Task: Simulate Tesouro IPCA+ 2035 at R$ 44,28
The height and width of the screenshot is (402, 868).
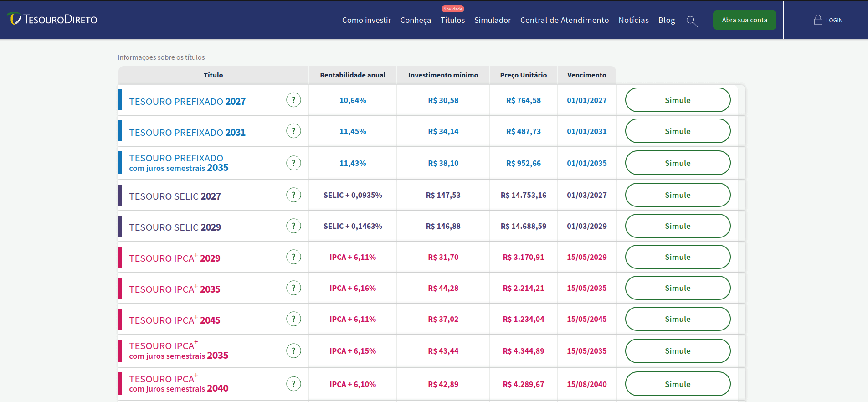Action: coord(678,288)
